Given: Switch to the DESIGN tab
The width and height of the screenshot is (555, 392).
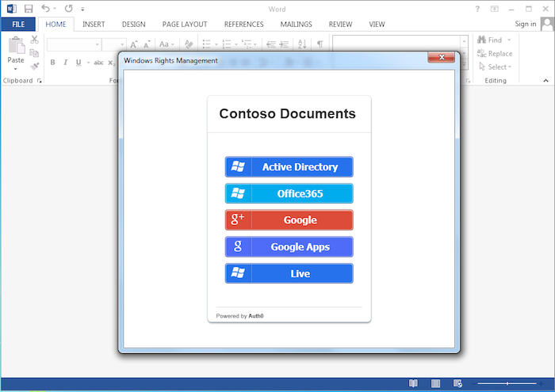Looking at the screenshot, I should (133, 25).
